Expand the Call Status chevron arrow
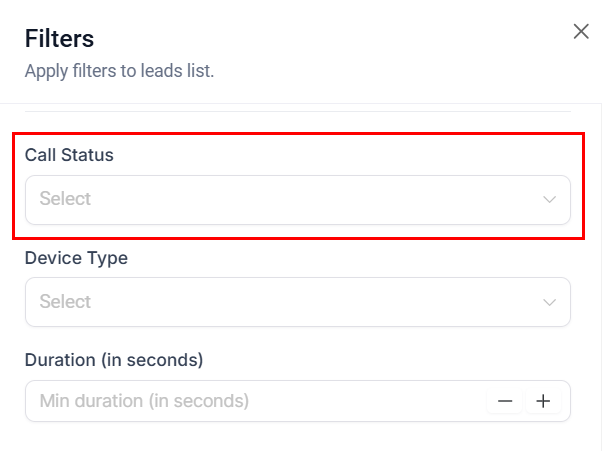Viewport: 602px width, 451px height. [x=549, y=200]
